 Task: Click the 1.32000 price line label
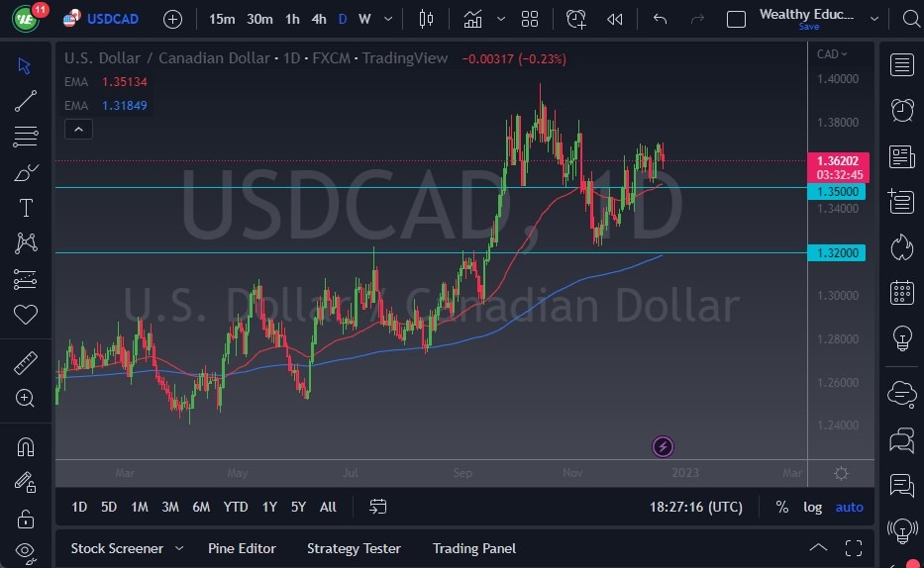836,253
